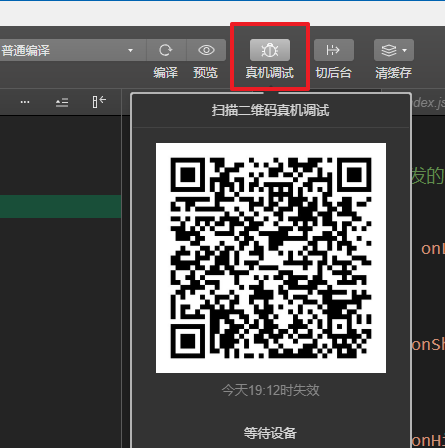Screen dimensions: 445x448
Task: Open the clear cache dropdown arrow
Action: click(405, 50)
